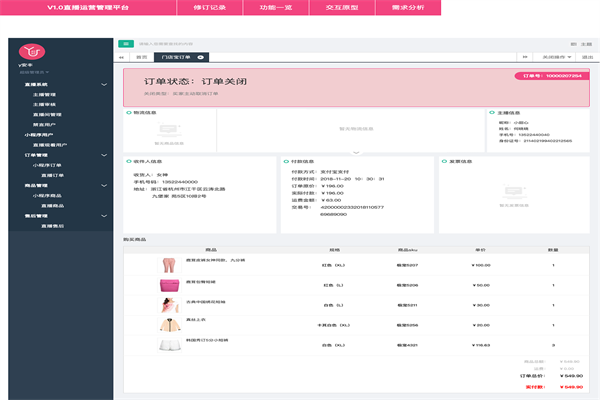The image size is (600, 400).
Task: Click the 真丝上衣 product name
Action: 196,320
